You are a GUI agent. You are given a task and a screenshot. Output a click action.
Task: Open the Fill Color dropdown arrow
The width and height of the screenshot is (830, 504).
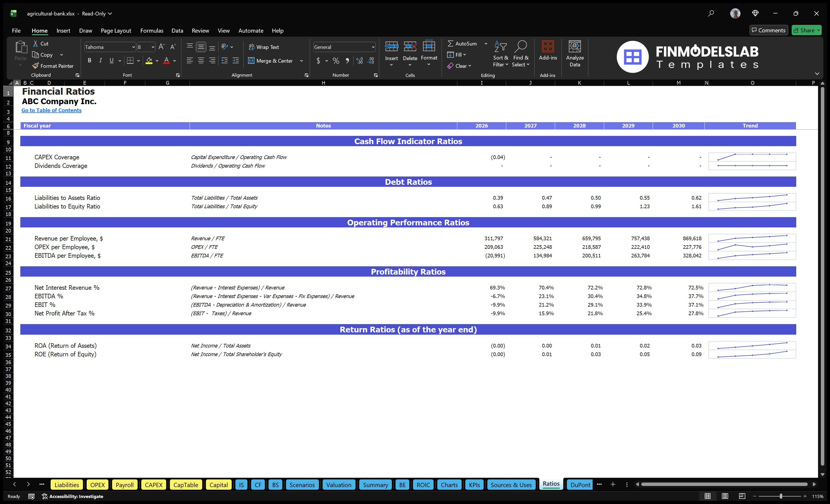(157, 61)
